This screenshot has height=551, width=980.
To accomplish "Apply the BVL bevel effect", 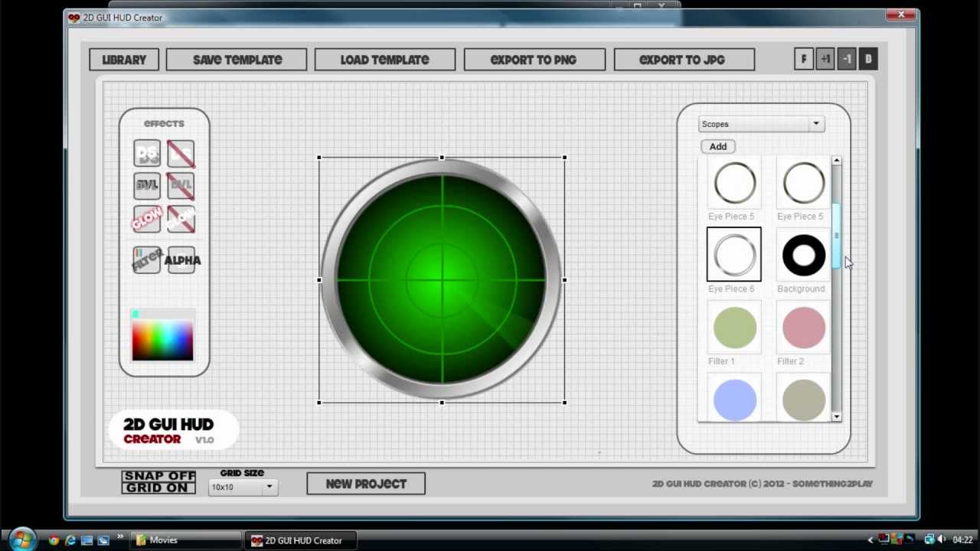I will coord(146,185).
